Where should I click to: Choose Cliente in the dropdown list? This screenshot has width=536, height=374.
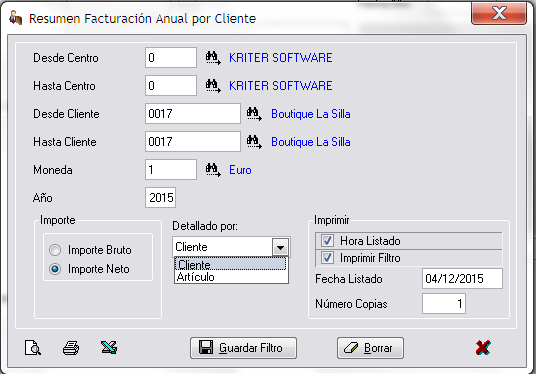[x=231, y=264]
